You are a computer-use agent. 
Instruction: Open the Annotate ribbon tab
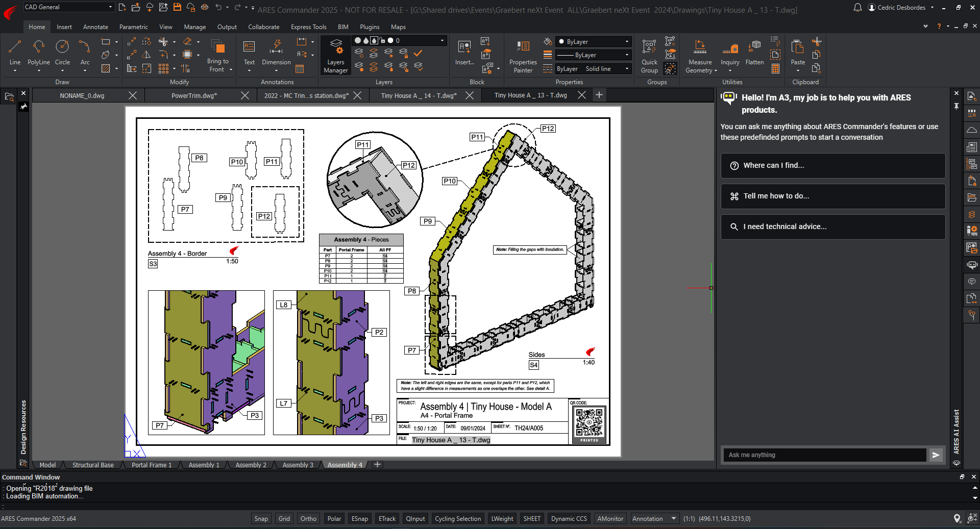click(x=95, y=27)
